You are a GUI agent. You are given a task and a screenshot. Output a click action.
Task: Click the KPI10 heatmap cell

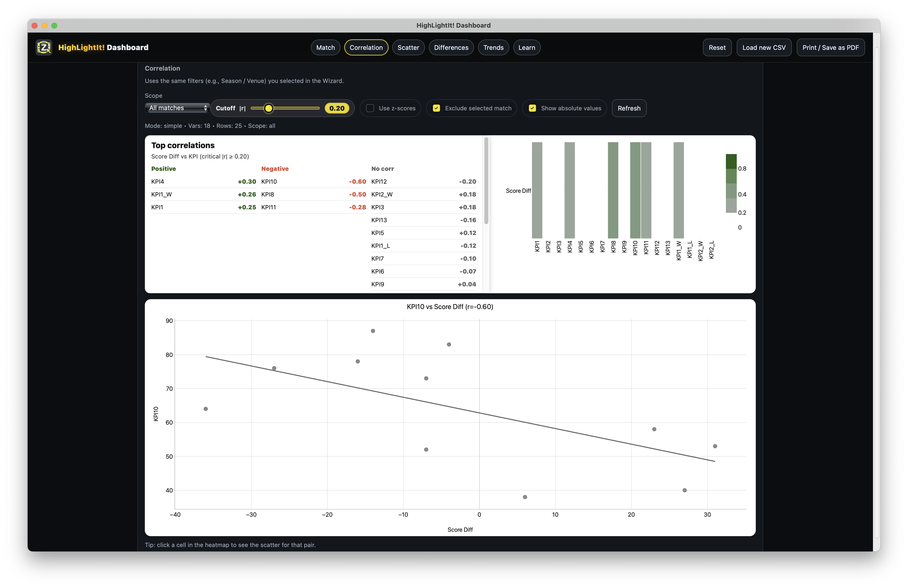tap(635, 190)
